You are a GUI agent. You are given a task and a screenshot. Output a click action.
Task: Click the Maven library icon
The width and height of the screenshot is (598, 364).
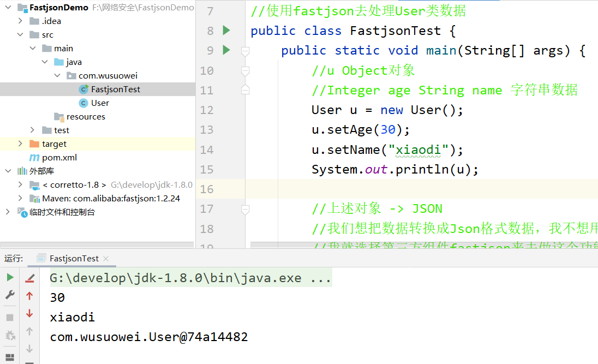coord(34,199)
